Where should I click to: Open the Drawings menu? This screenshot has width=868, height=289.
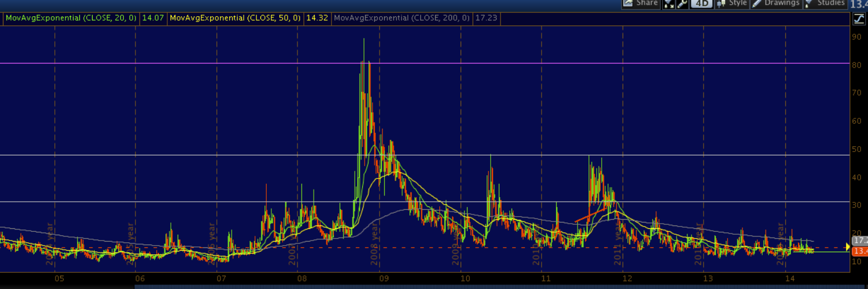click(x=776, y=3)
